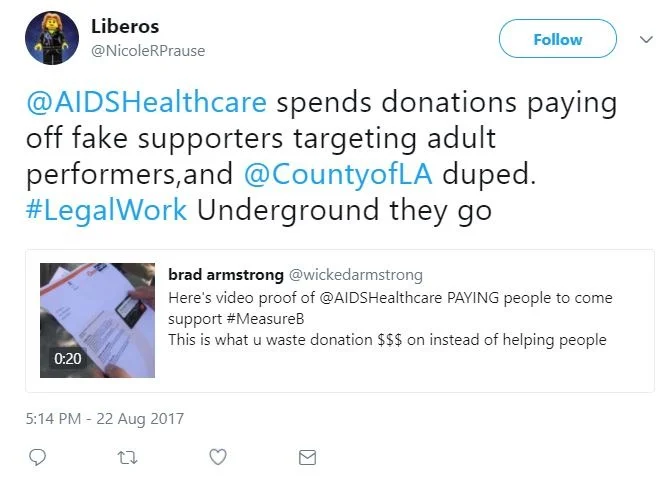Click the main tweet text 'Underground they go'

pyautogui.click(x=344, y=210)
